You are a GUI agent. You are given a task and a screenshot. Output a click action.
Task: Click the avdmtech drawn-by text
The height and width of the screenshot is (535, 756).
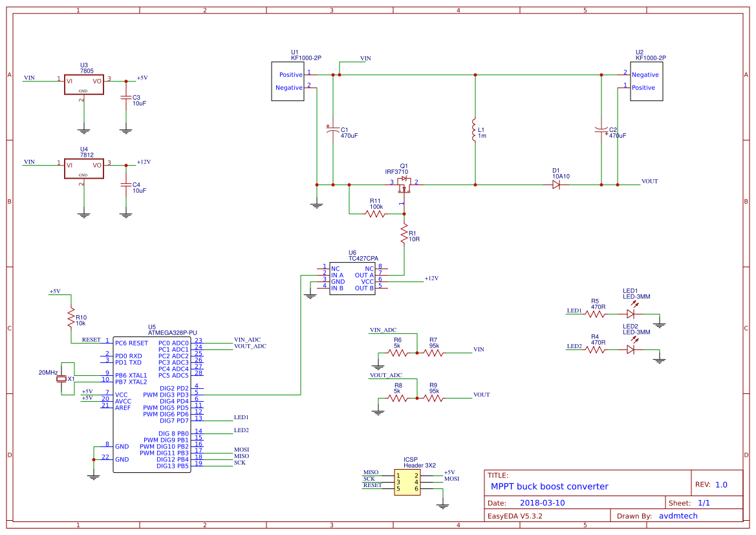678,516
